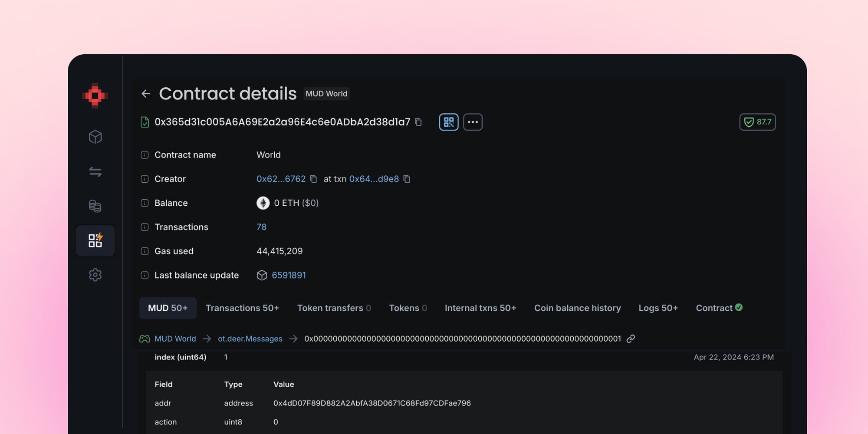Screen dimensions: 868x434
Task: Switch to the Internal txns 50+ tab
Action: (480, 308)
